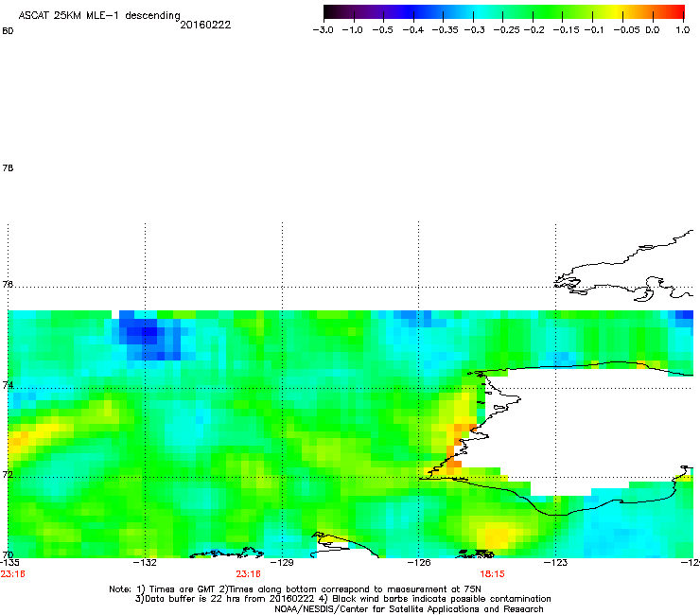Click the "-0.1" color scale label
Screen dimensions: 700x615
(x=594, y=30)
